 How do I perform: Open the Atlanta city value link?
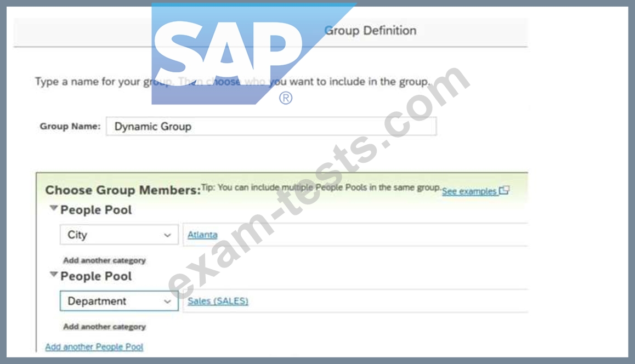202,235
